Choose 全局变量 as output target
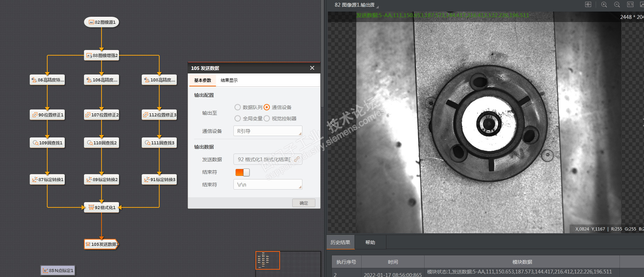This screenshot has width=644, height=277. (x=238, y=118)
